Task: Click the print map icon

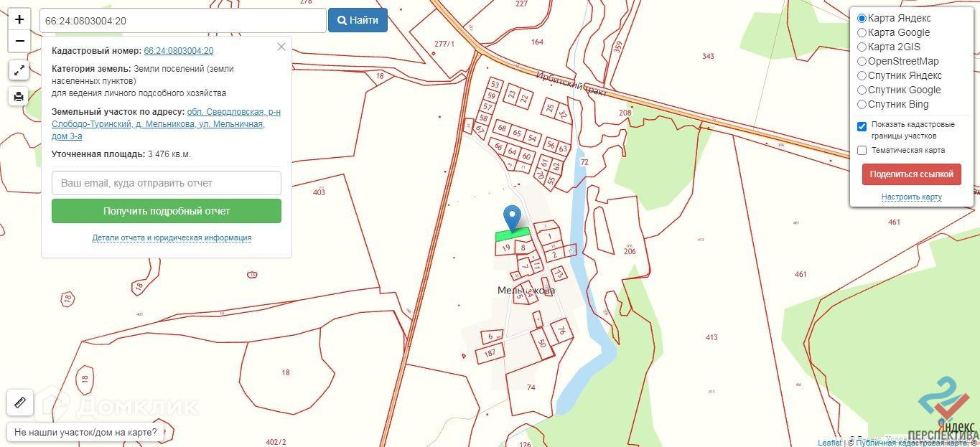Action: (19, 96)
